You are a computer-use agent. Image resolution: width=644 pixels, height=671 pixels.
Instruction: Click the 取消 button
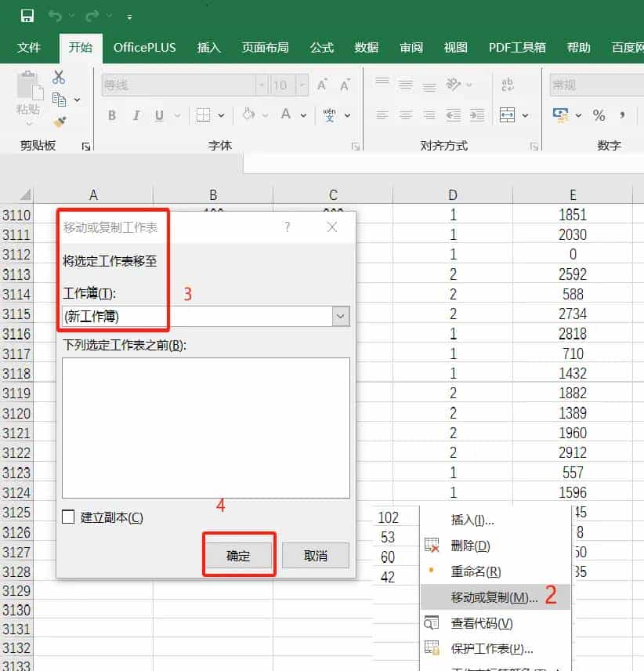(315, 556)
